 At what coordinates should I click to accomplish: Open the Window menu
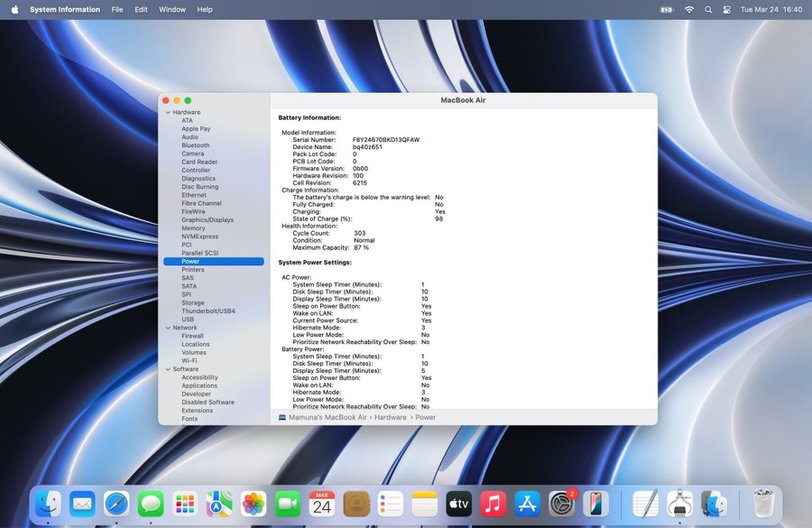(172, 9)
